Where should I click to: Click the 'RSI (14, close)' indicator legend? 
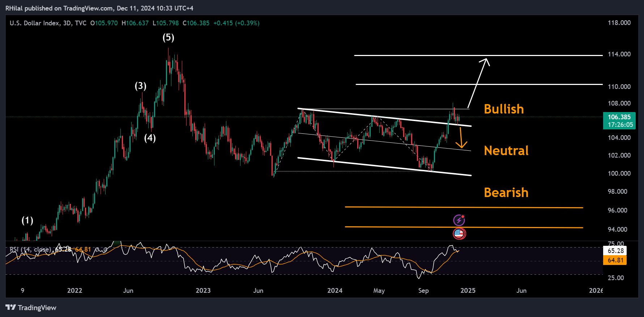click(30, 249)
